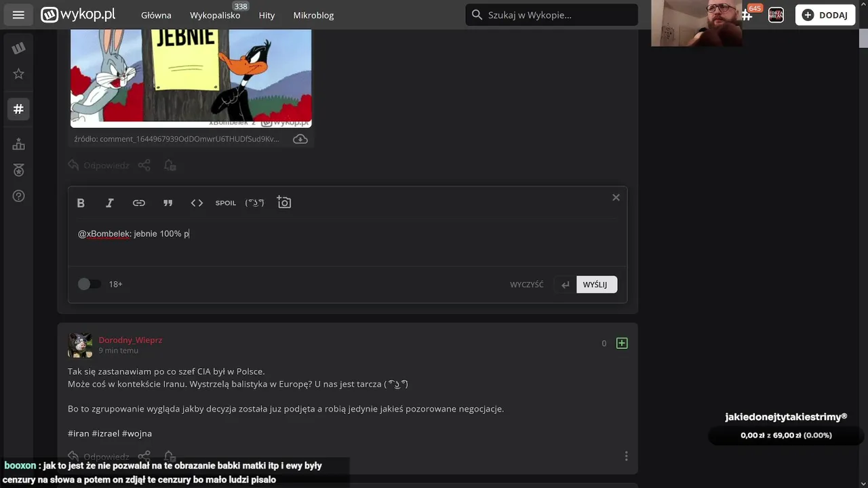Close the reply editor
The image size is (868, 488).
(616, 197)
